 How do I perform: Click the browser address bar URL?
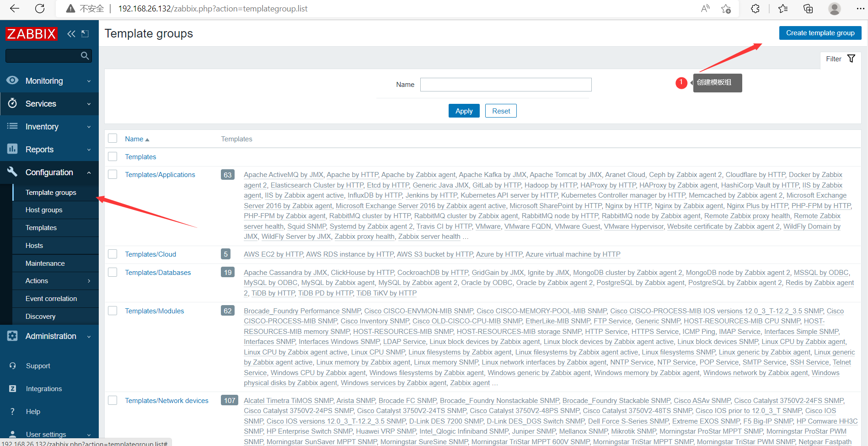tap(213, 9)
